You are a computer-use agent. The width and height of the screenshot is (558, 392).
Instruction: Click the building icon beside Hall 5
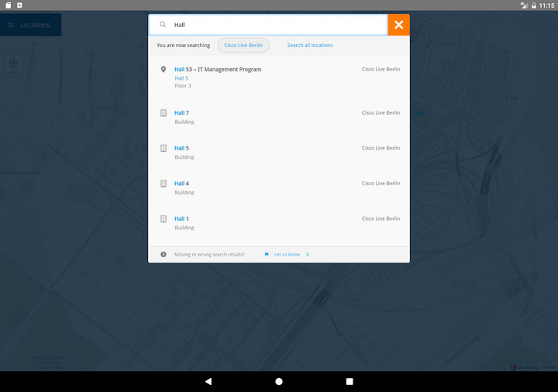click(164, 148)
